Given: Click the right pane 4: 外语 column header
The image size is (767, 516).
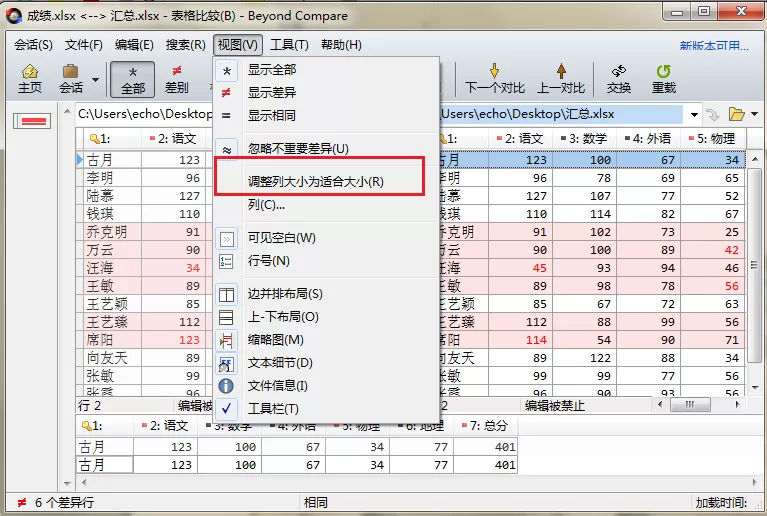Looking at the screenshot, I should 648,139.
